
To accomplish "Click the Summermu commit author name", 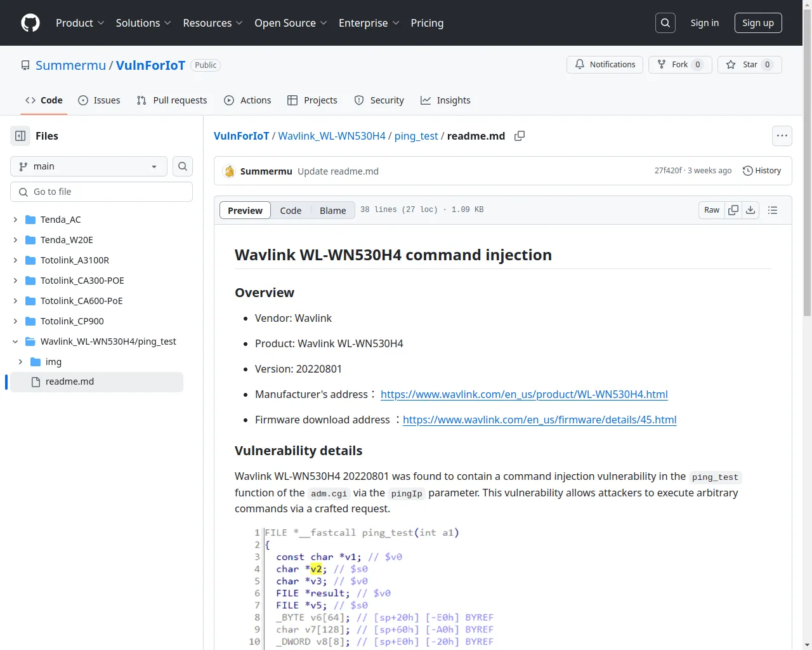I will pos(266,171).
